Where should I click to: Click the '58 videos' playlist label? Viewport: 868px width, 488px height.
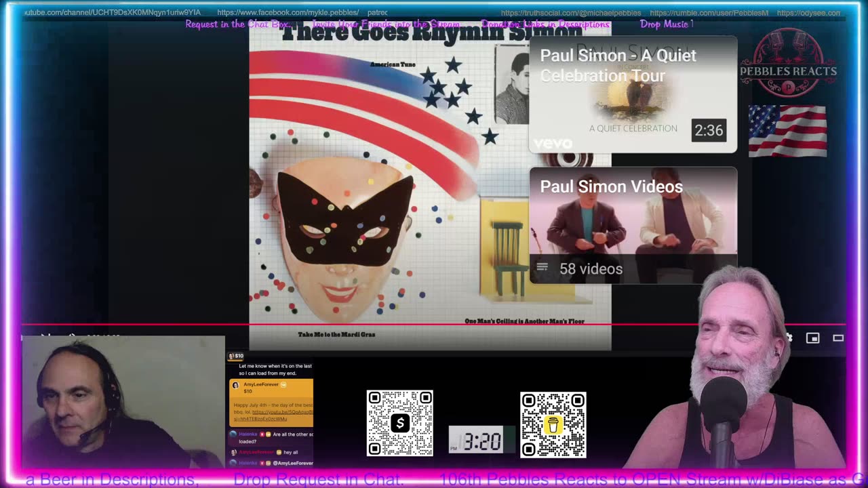pos(591,269)
